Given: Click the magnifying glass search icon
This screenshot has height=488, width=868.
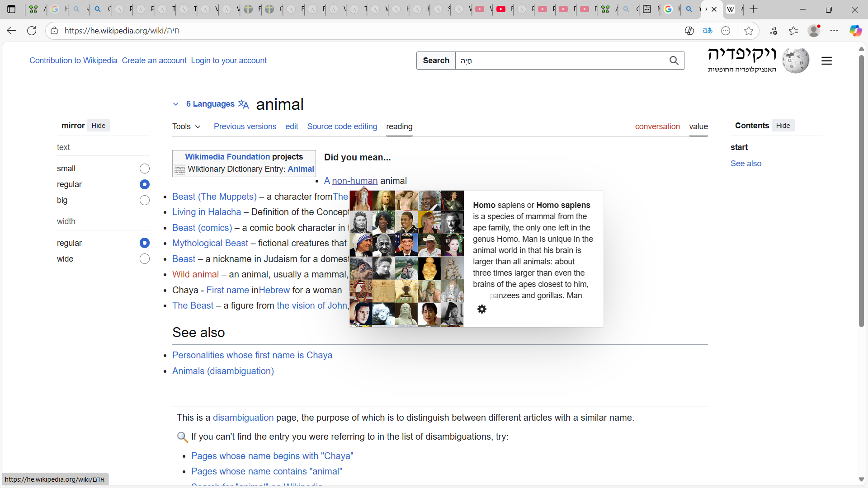Looking at the screenshot, I should pos(674,61).
